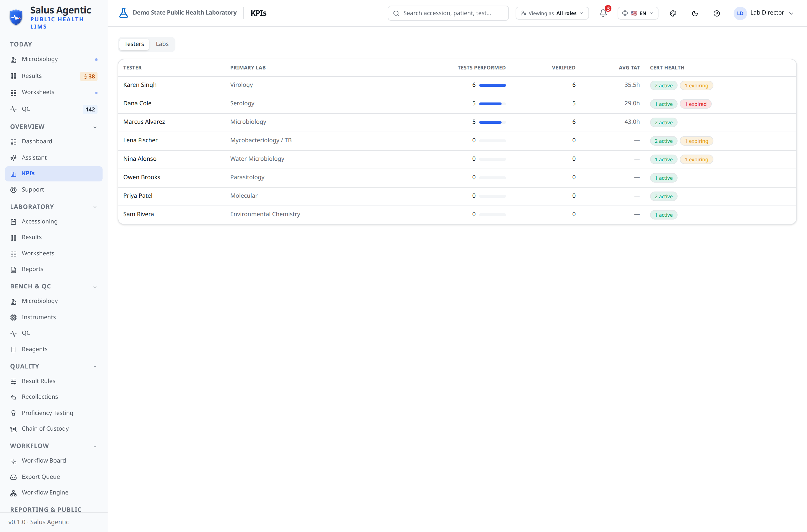
Task: Click the Instruments chip icon
Action: tap(13, 318)
